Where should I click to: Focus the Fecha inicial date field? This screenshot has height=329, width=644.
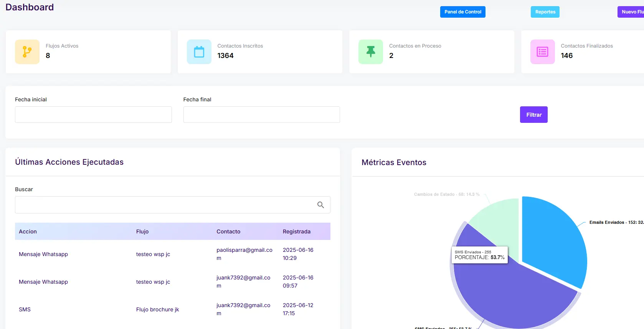(x=93, y=115)
